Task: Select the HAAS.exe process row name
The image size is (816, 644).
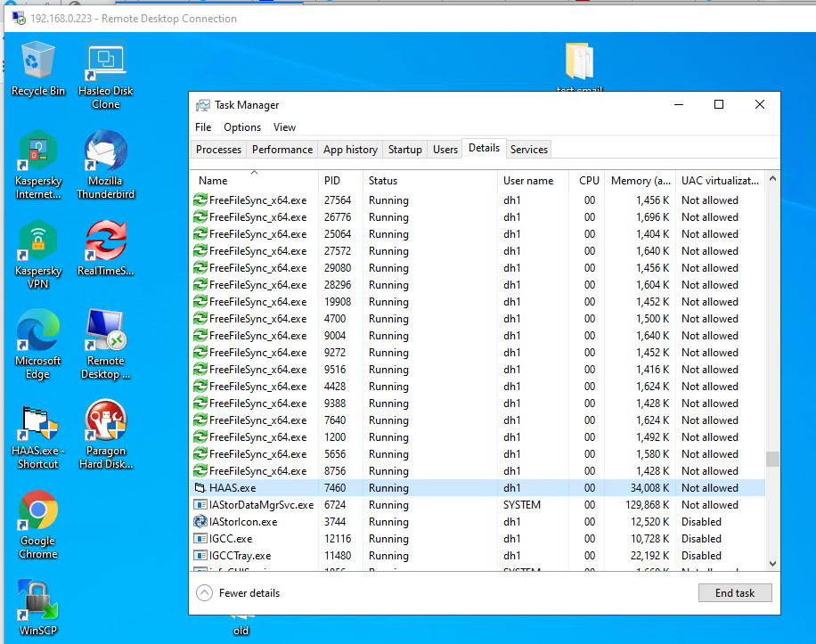Action: pyautogui.click(x=233, y=488)
